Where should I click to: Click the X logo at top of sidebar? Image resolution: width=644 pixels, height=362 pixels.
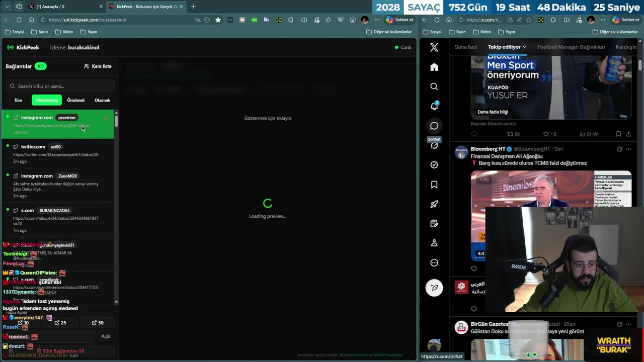(434, 47)
